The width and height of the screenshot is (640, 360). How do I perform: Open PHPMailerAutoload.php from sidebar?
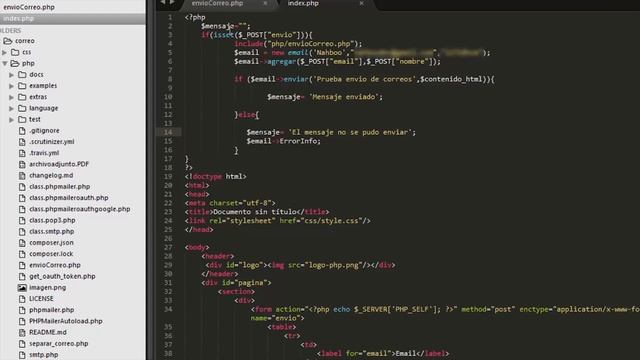click(x=66, y=321)
